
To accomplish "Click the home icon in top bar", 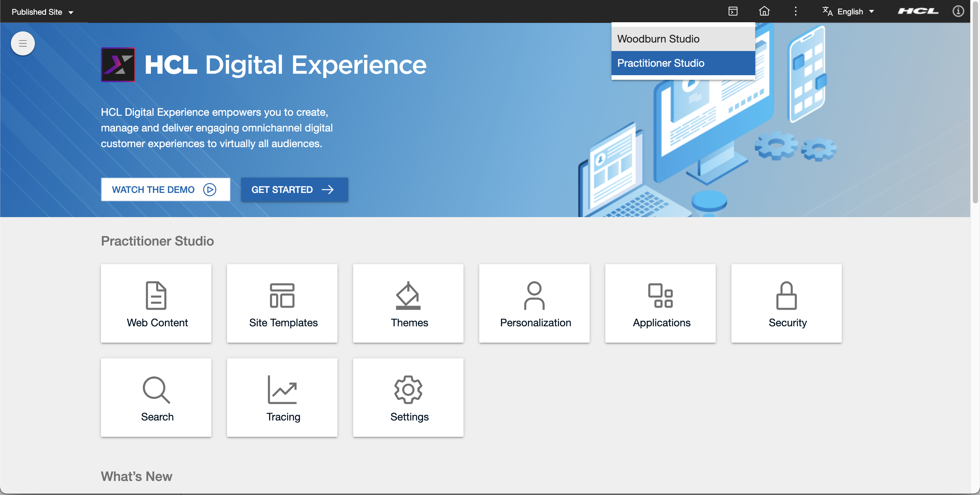I will click(764, 11).
